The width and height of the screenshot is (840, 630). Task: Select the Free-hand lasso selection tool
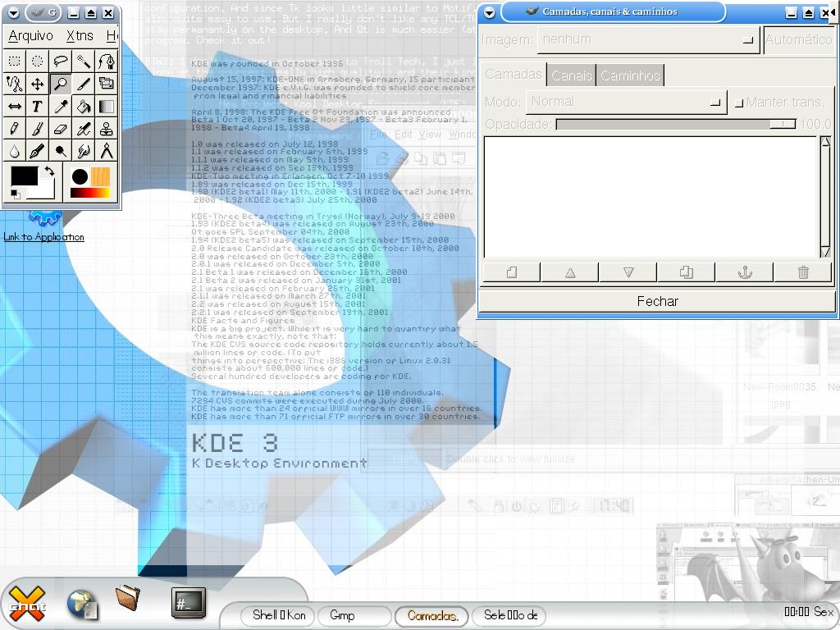coord(61,61)
